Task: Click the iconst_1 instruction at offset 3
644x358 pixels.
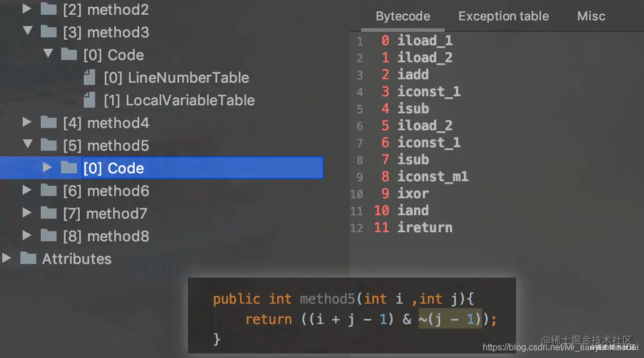Action: (x=429, y=91)
